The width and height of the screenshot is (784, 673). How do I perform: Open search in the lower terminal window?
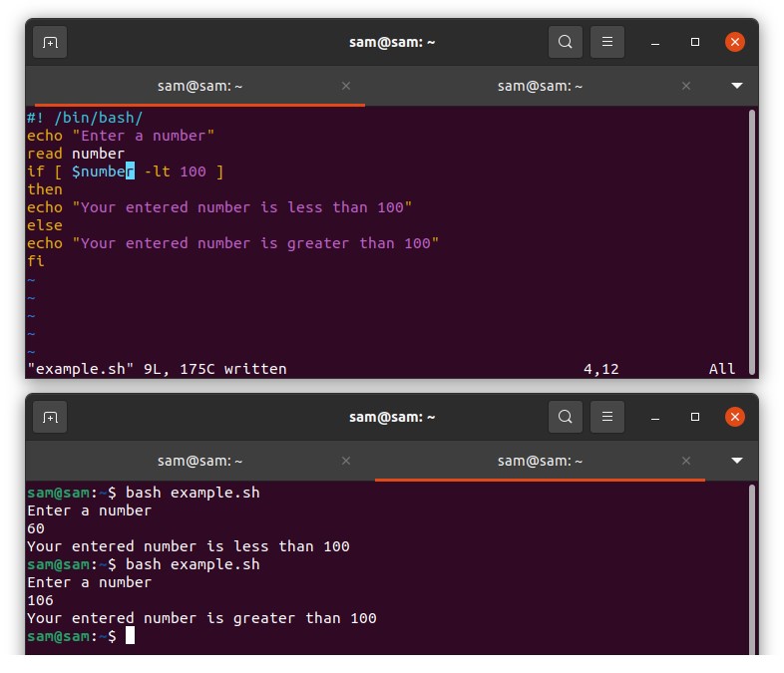[566, 417]
